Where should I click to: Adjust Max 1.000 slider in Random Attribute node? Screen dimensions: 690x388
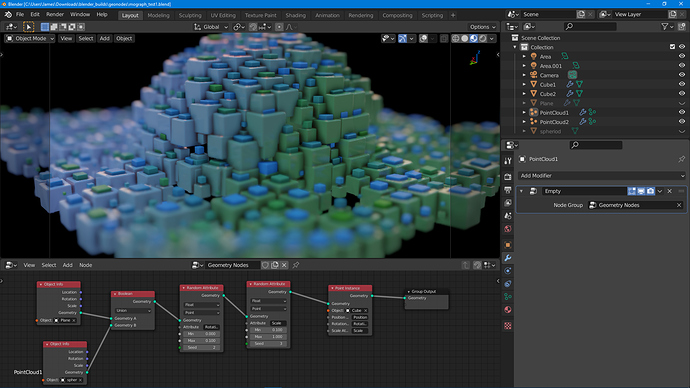(268, 337)
